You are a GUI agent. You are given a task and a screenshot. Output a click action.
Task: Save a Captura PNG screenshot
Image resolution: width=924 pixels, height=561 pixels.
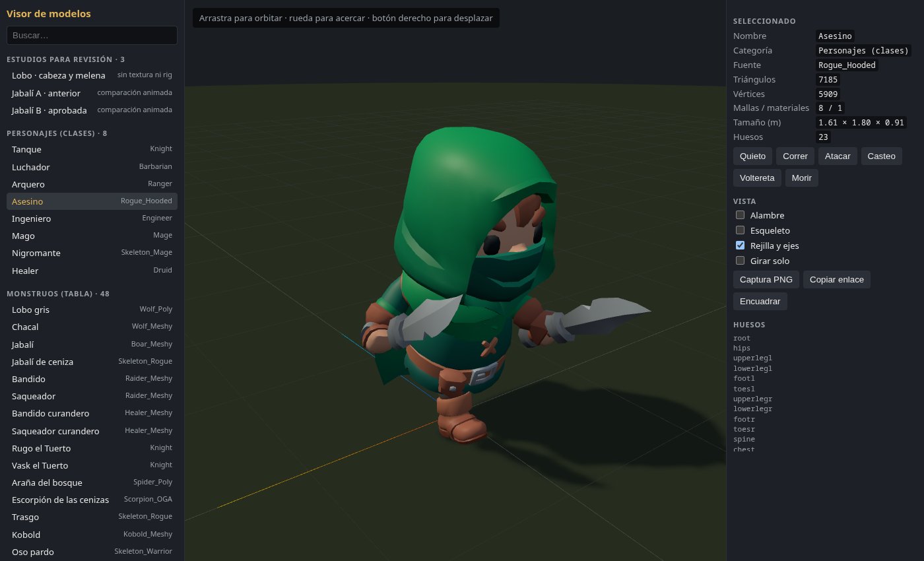(766, 280)
